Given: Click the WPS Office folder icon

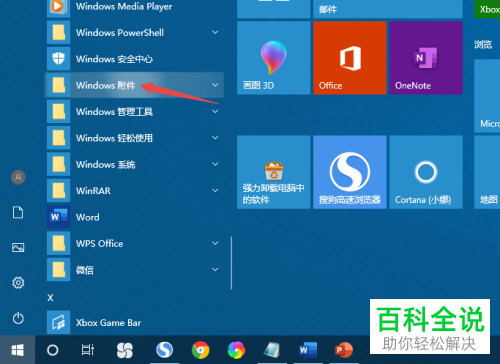Looking at the screenshot, I should pos(58,243).
